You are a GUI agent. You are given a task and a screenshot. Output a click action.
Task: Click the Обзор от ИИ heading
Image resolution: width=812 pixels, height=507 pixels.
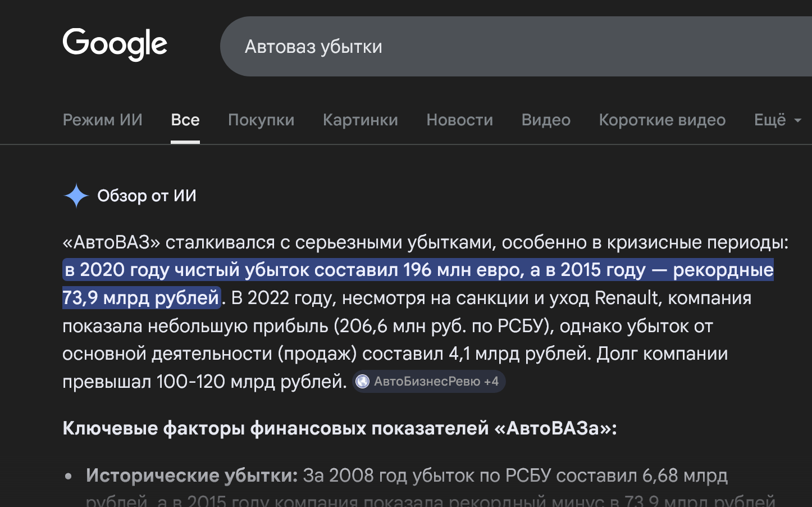(x=147, y=196)
